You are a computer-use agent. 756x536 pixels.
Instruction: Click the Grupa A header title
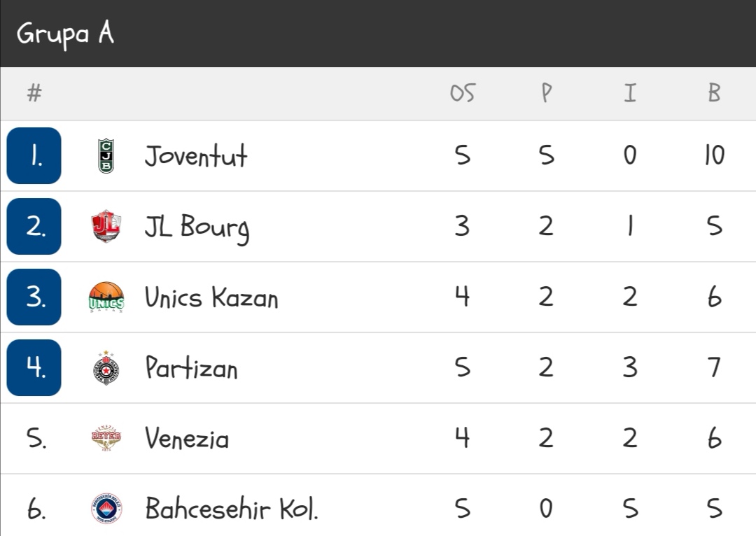[65, 34]
